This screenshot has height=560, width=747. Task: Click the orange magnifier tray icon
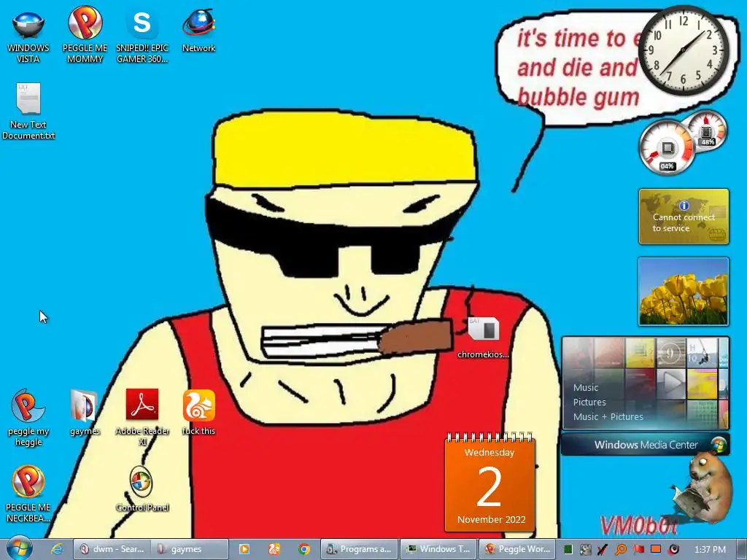pos(620,550)
